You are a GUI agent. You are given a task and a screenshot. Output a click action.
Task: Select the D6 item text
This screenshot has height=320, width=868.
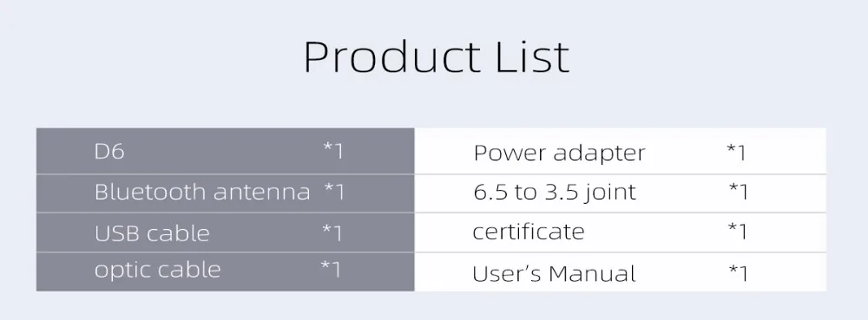pyautogui.click(x=109, y=152)
